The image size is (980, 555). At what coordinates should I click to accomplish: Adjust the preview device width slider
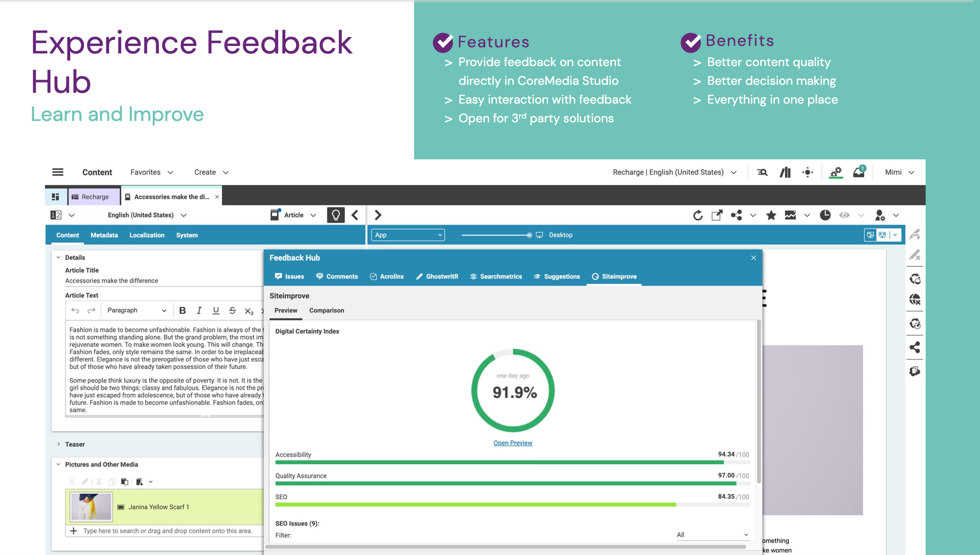pos(529,235)
